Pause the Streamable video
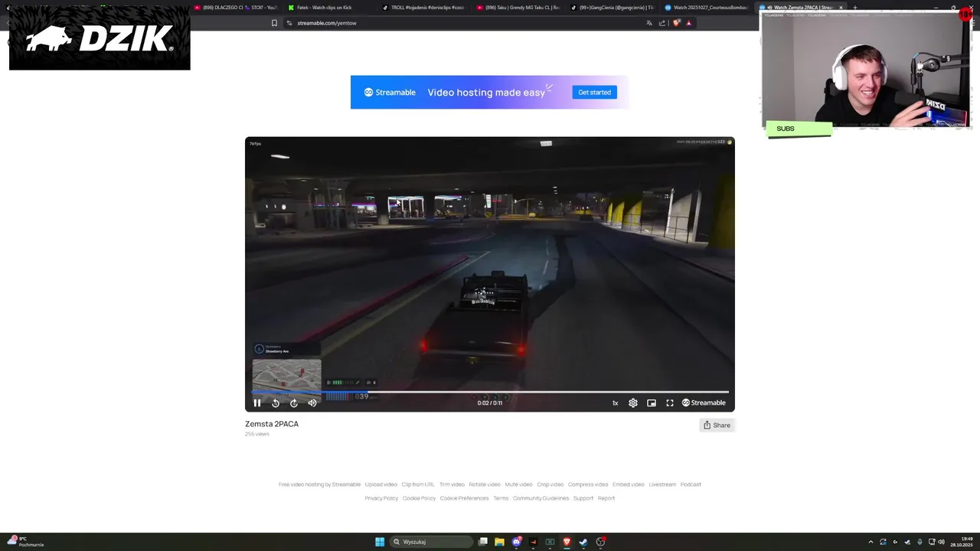Image resolution: width=980 pixels, height=551 pixels. (x=257, y=403)
